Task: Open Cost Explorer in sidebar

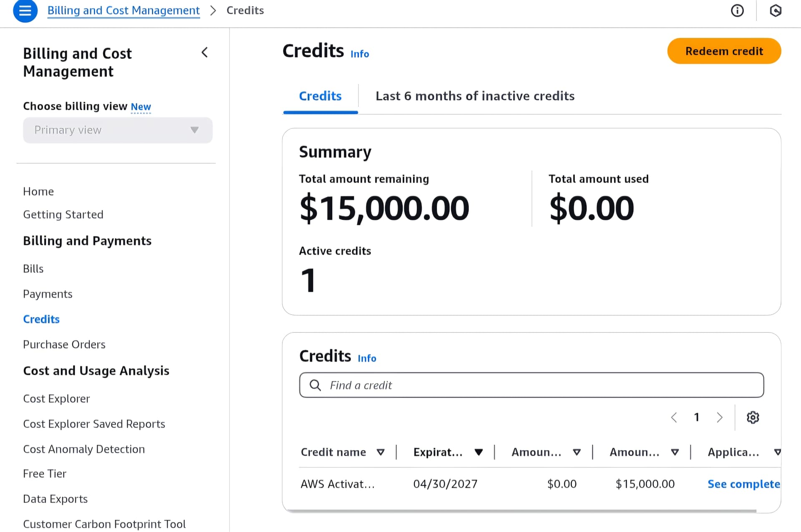Action: [x=56, y=399]
